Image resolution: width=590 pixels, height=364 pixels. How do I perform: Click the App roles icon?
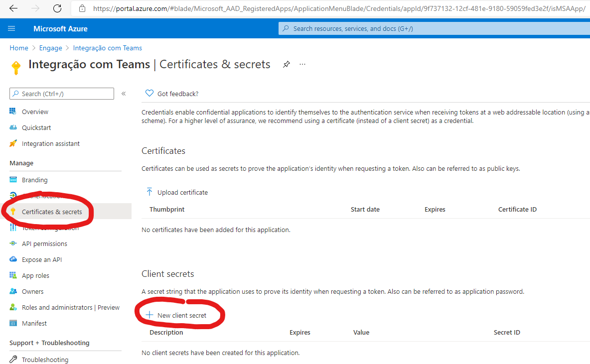pos(13,275)
